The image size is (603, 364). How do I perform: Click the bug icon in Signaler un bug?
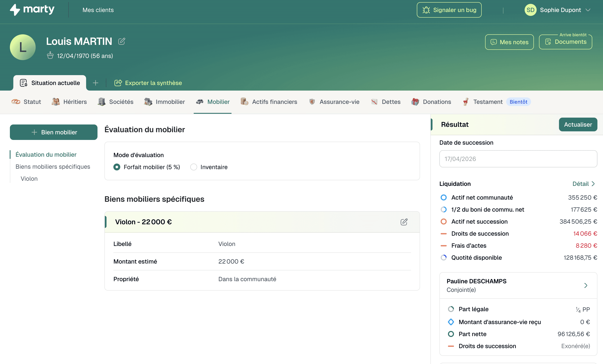click(426, 10)
